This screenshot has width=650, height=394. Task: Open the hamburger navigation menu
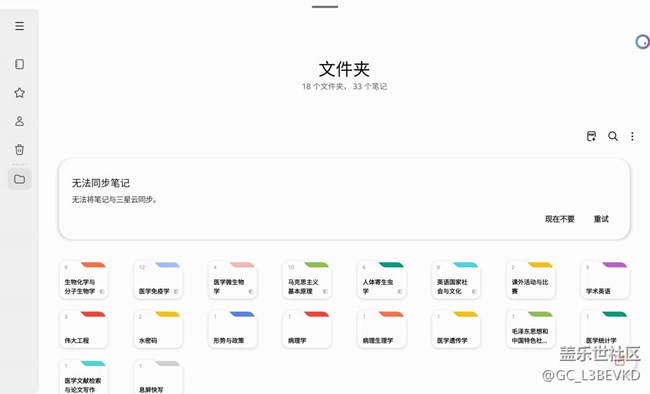tap(19, 26)
